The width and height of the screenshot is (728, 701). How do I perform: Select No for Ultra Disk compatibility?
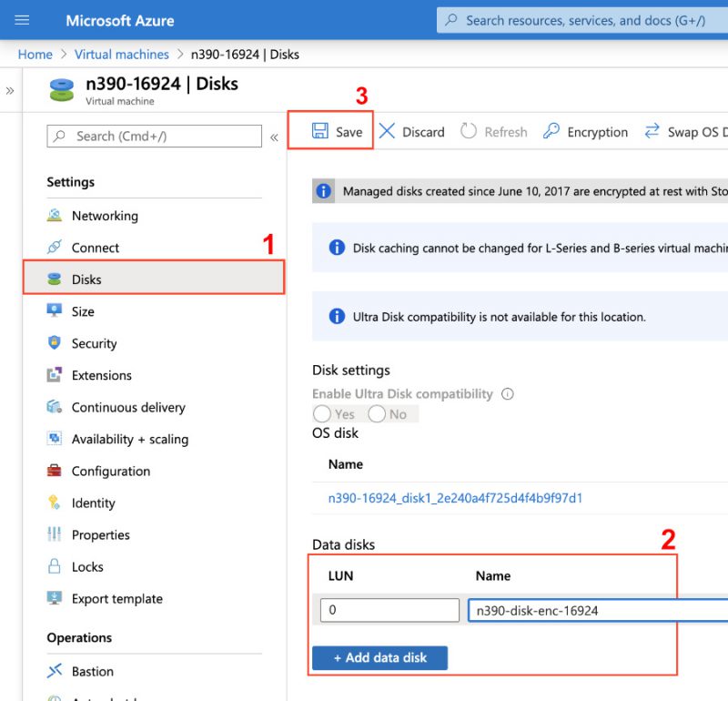coord(377,414)
